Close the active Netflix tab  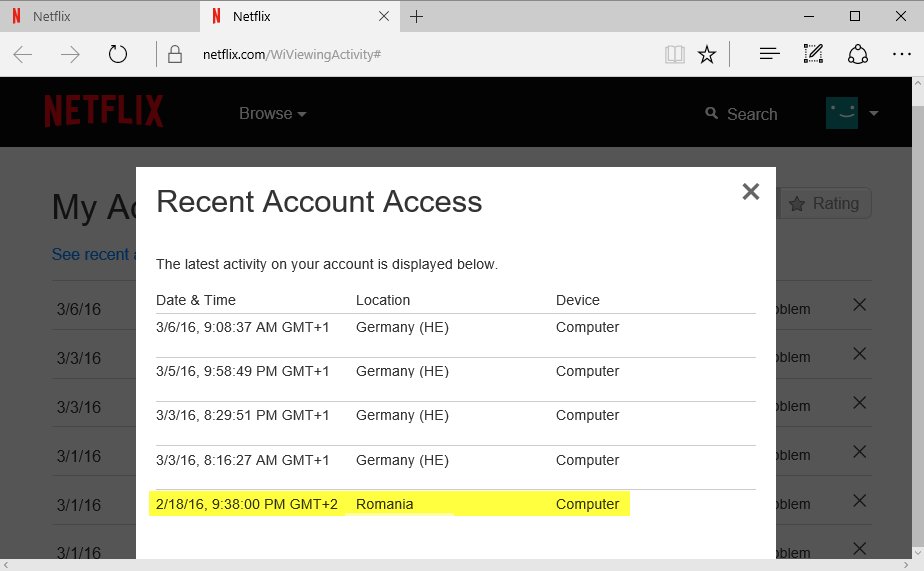coord(384,16)
